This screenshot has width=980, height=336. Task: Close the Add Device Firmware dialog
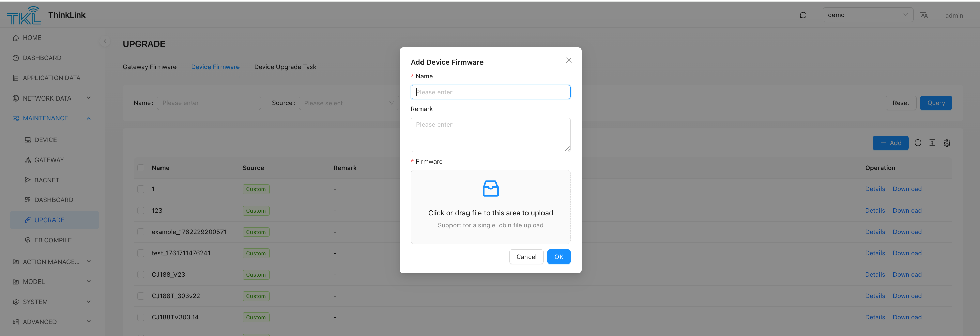[568, 61]
